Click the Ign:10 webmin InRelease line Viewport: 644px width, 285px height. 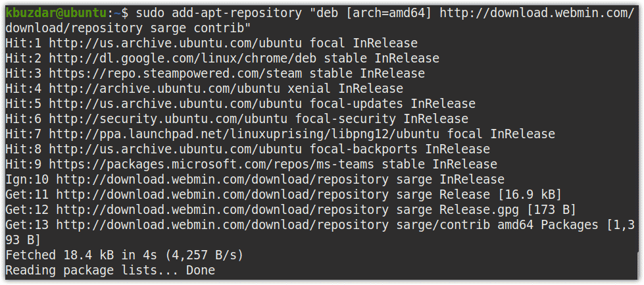tap(255, 180)
